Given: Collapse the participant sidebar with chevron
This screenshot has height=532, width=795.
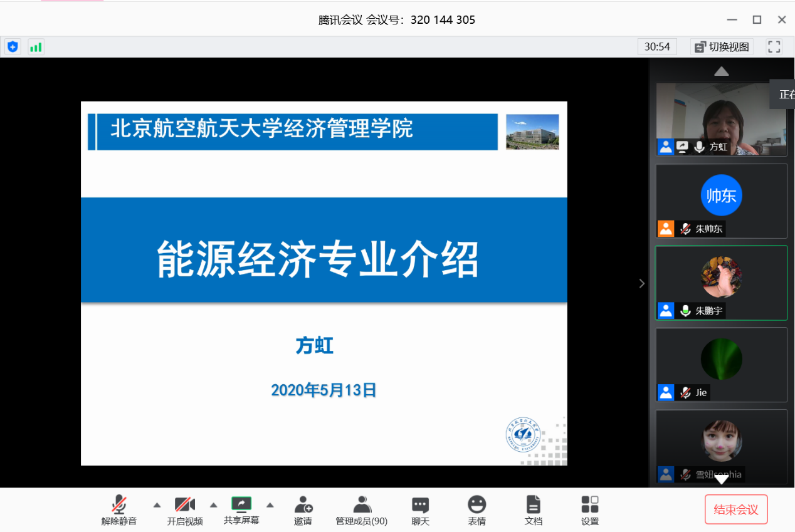Looking at the screenshot, I should pyautogui.click(x=641, y=284).
